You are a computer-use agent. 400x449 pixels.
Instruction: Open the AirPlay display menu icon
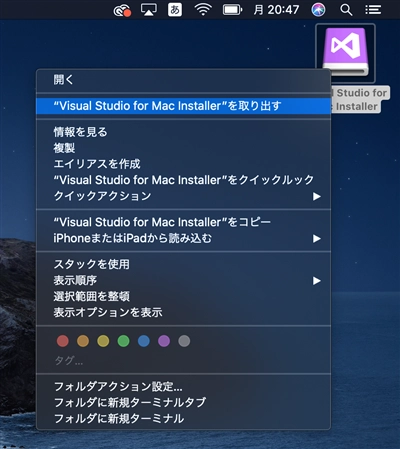(149, 10)
